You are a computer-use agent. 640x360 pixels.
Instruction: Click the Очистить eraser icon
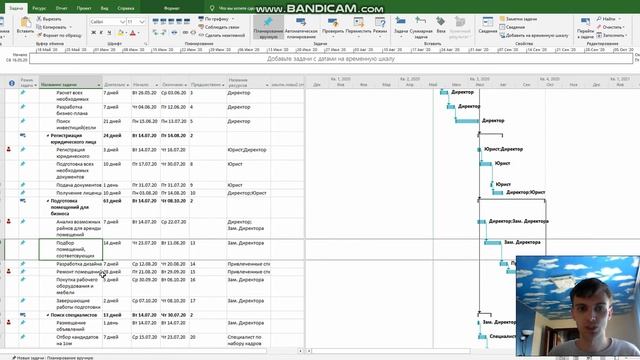[x=599, y=27]
